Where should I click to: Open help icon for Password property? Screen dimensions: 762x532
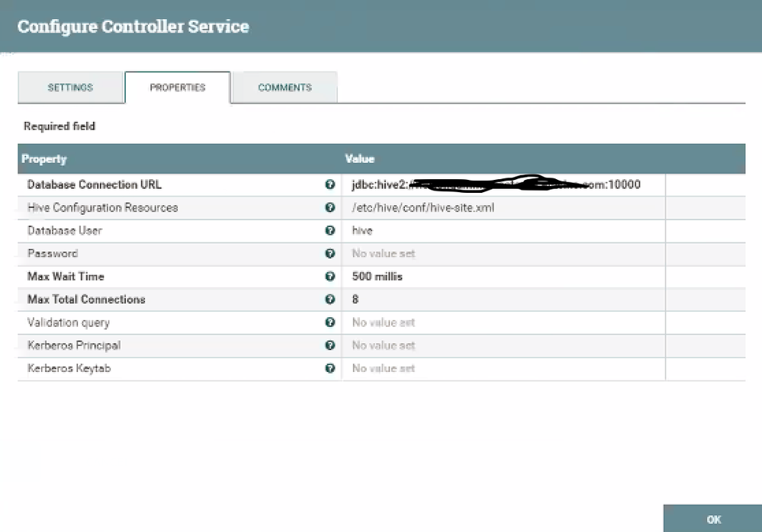(330, 253)
